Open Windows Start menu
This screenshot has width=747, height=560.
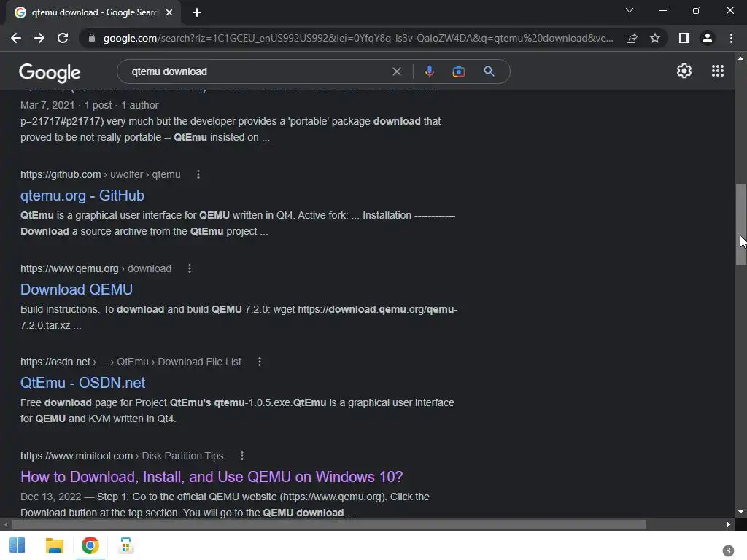point(18,545)
